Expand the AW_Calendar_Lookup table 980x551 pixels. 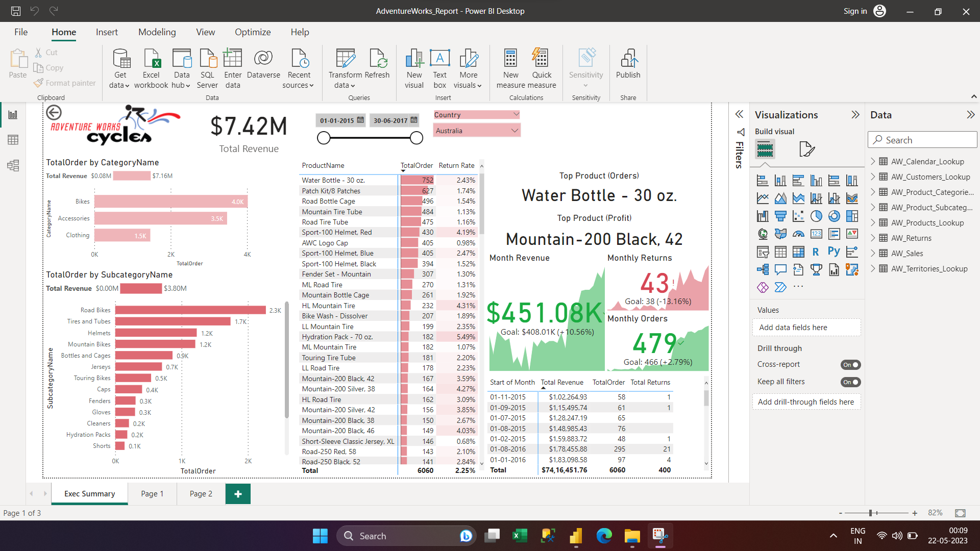pos(873,161)
